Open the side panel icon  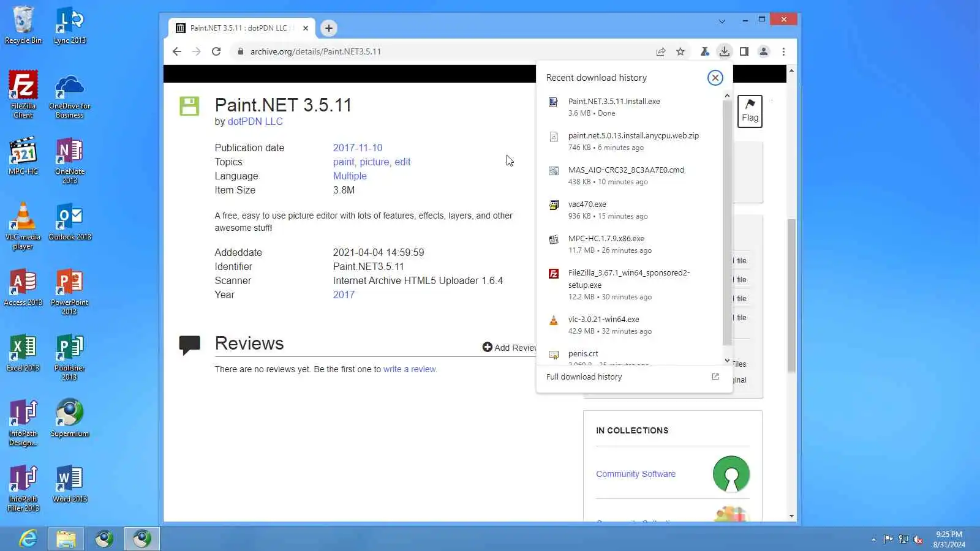tap(744, 51)
